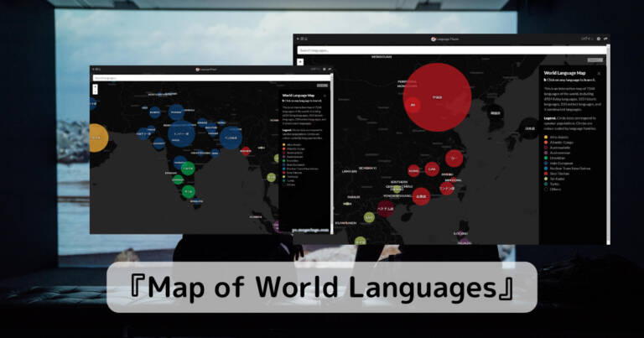The height and width of the screenshot is (338, 644).
Task: Click Atlantic-Congo orange legend dot in China map window
Action: 546,143
